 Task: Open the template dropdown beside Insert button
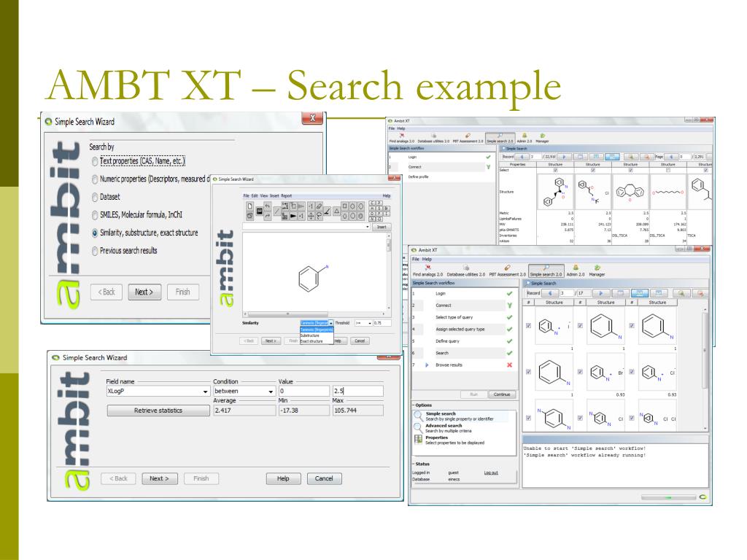pos(368,227)
